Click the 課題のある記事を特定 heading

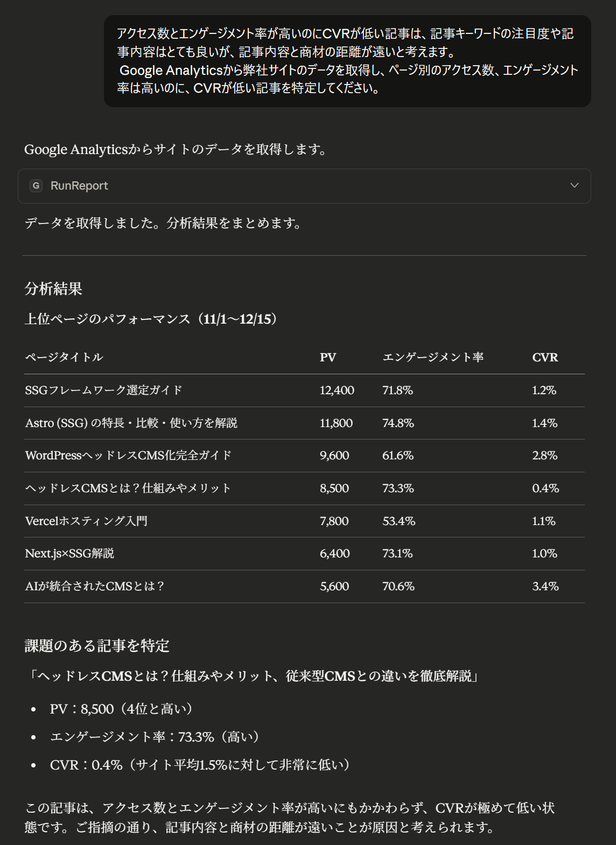(x=97, y=646)
